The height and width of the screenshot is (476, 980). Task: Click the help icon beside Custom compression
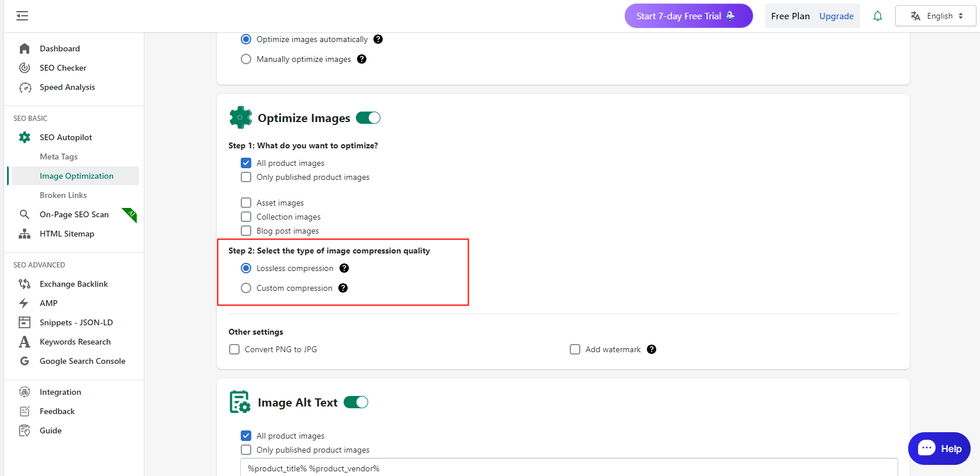click(343, 288)
